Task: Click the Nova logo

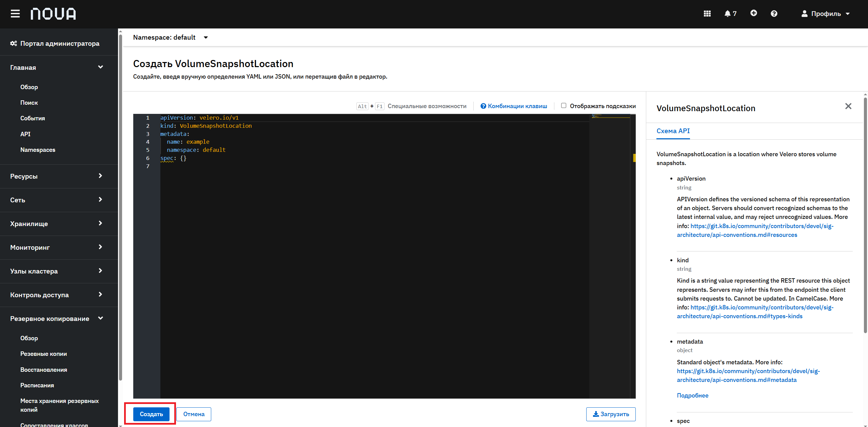Action: (x=53, y=14)
